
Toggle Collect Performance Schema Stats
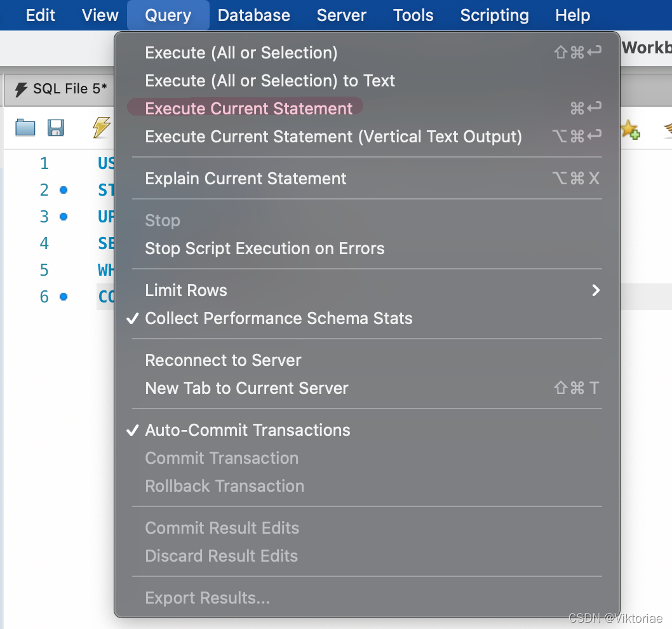click(x=367, y=318)
